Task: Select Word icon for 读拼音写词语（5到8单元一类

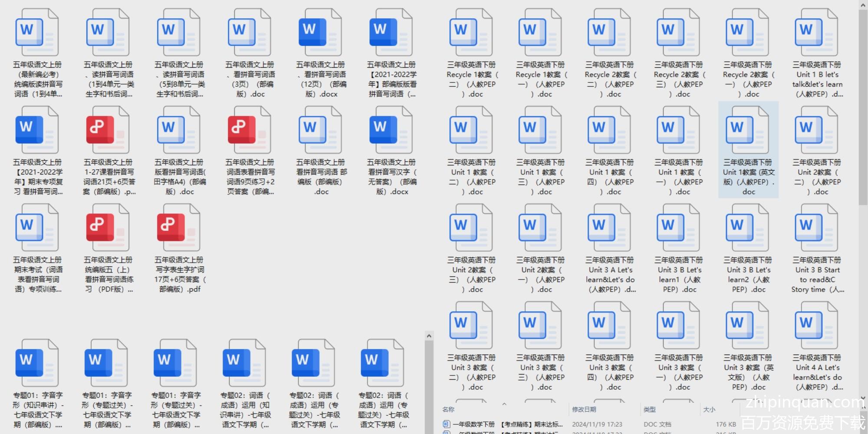Action: click(x=178, y=33)
